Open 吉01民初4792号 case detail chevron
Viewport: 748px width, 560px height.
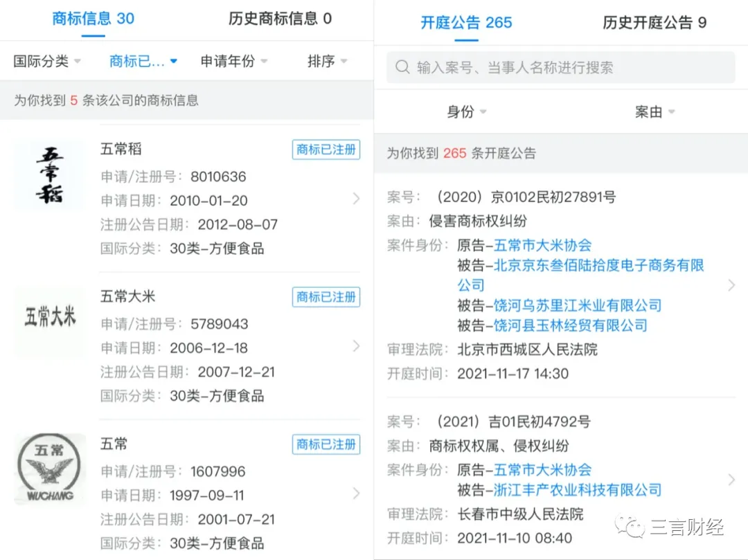pyautogui.click(x=731, y=480)
